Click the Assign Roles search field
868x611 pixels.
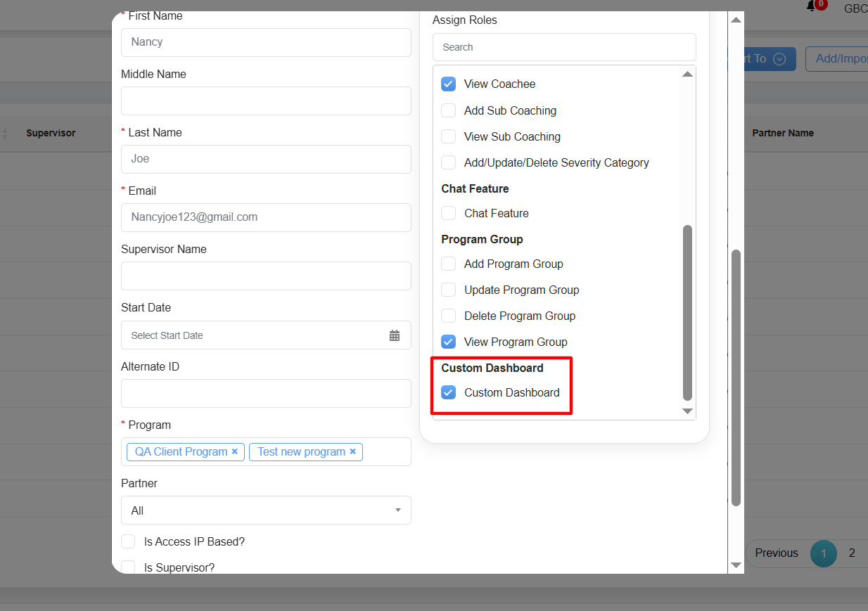564,47
